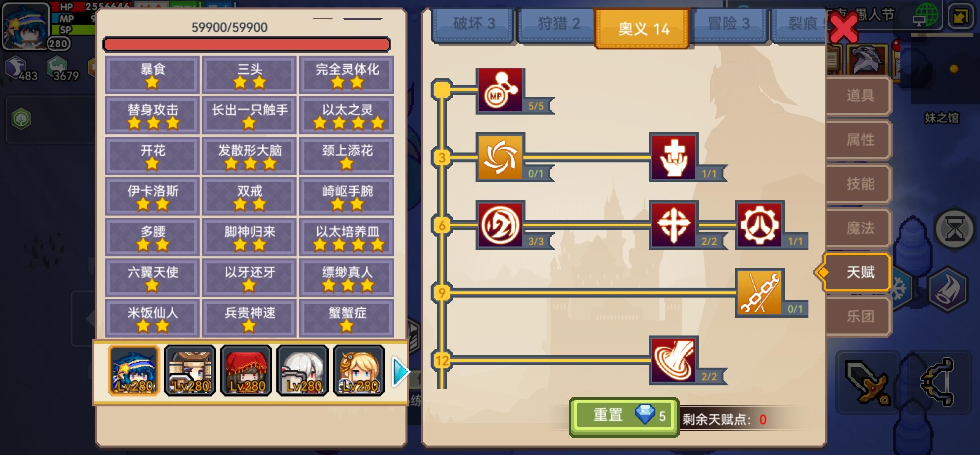The height and width of the screenshot is (455, 980).
Task: Click the hourglass icon
Action: [x=954, y=229]
